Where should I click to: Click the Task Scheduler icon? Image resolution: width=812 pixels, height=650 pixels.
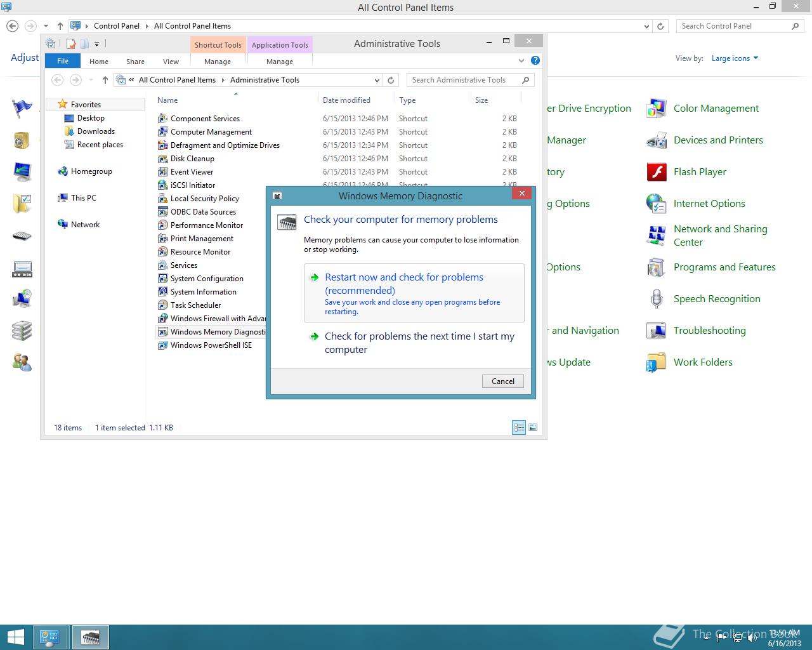[x=162, y=305]
